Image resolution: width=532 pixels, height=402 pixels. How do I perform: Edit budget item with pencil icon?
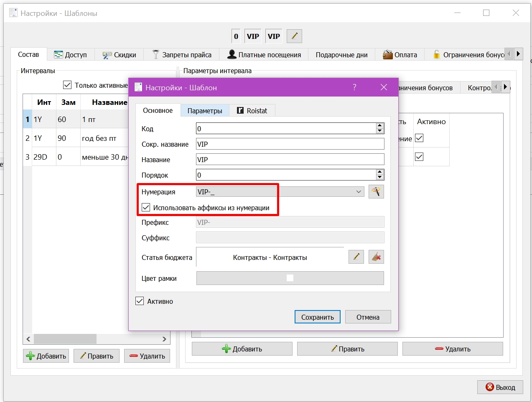tap(356, 257)
